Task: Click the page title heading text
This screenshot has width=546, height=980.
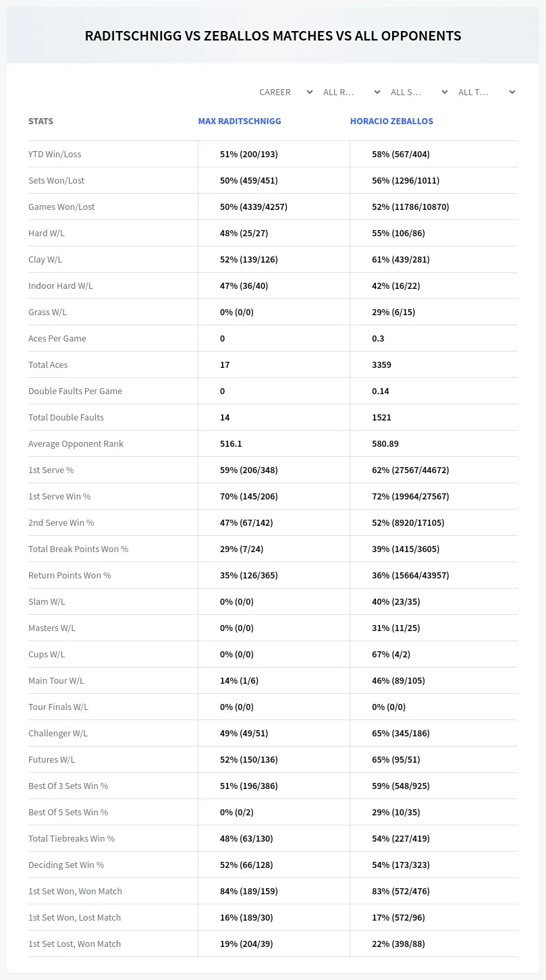Action: 273,36
